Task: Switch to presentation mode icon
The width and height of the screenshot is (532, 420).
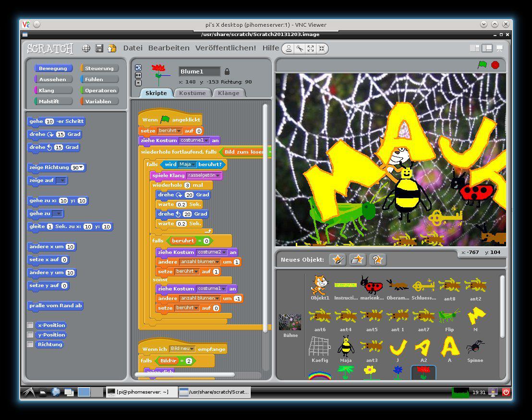Action: 500,48
